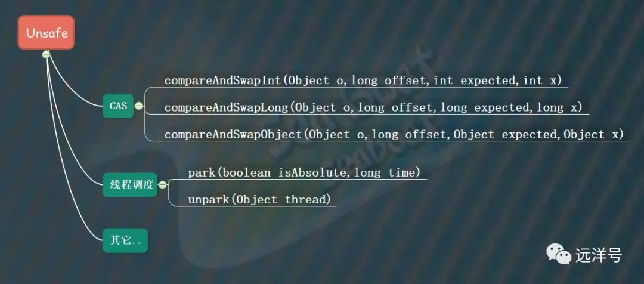Click the compareAndSwapInt method entry
The width and height of the screenshot is (644, 284).
click(x=363, y=80)
